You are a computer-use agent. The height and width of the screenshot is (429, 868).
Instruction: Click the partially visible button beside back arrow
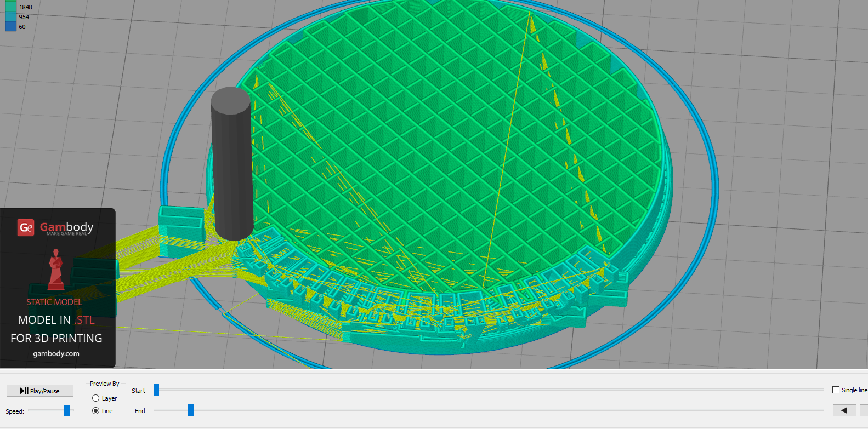coord(864,410)
